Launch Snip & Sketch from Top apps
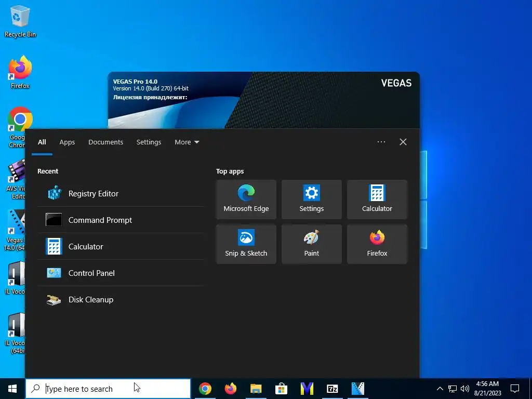Screen dimensions: 532x399 [x=246, y=244]
